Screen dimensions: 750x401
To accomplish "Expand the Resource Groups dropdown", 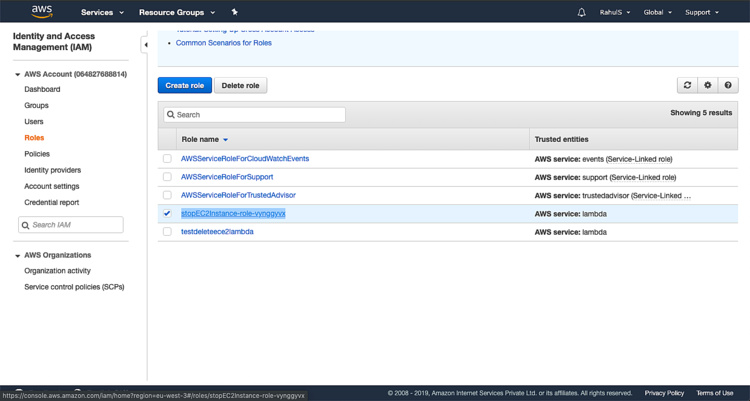I will [x=177, y=12].
